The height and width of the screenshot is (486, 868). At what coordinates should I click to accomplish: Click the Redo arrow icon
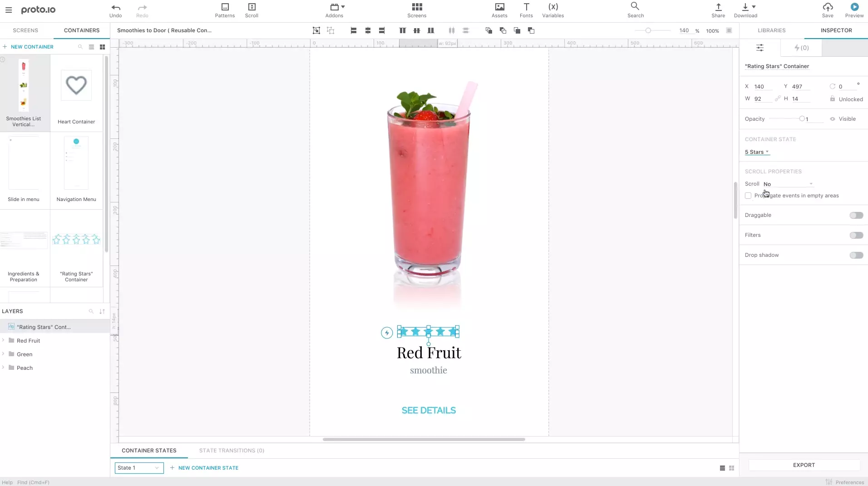142,7
